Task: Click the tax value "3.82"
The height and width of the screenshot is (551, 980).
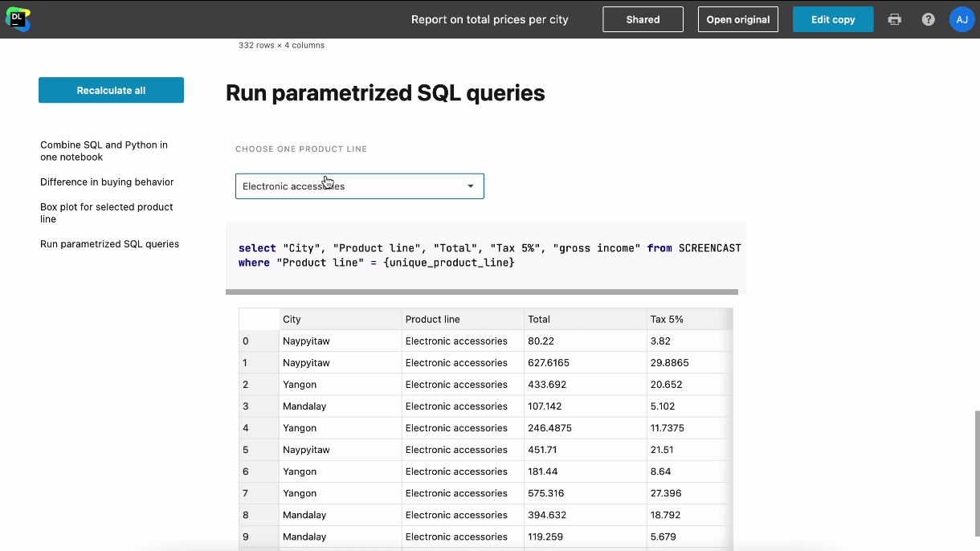Action: [659, 341]
